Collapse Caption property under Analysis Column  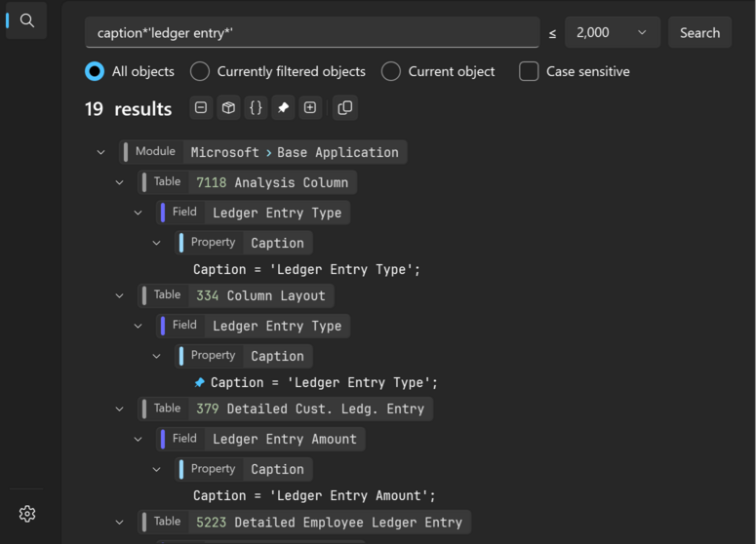[156, 243]
